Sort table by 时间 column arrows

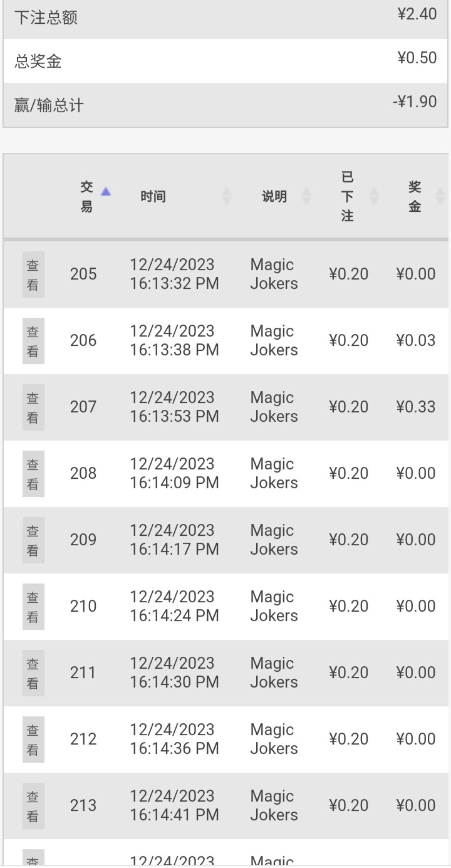[227, 197]
